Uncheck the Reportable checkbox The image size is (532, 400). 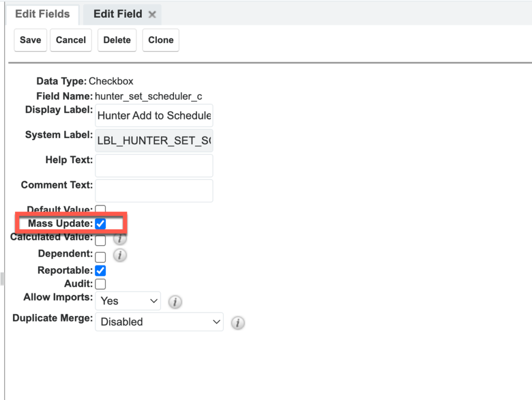pyautogui.click(x=101, y=271)
